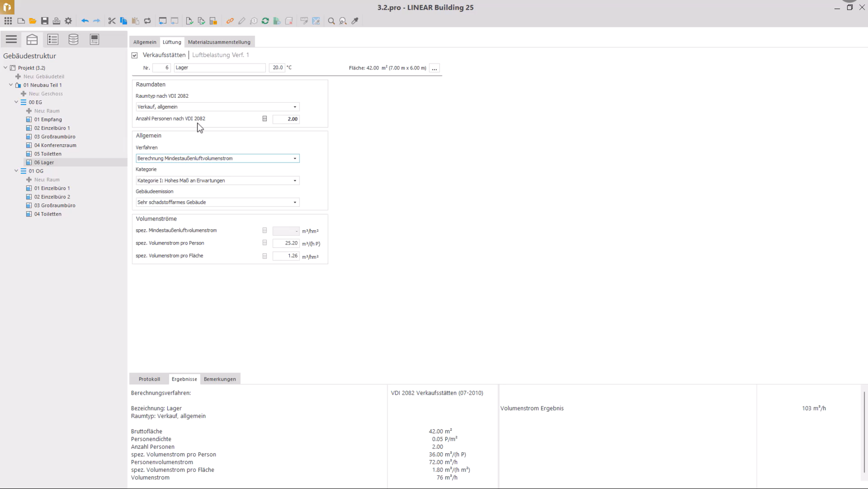The width and height of the screenshot is (868, 489).
Task: Open the Protokoll tab
Action: pyautogui.click(x=149, y=379)
